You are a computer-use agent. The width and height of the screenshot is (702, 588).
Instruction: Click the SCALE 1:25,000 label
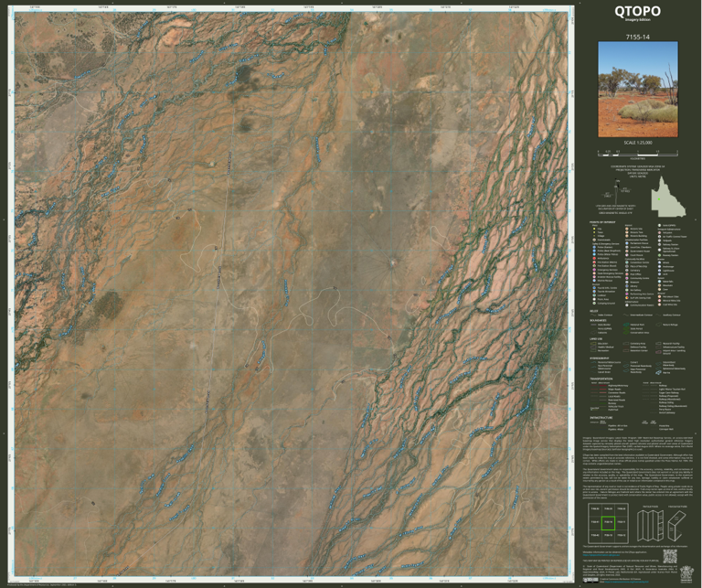[638, 143]
